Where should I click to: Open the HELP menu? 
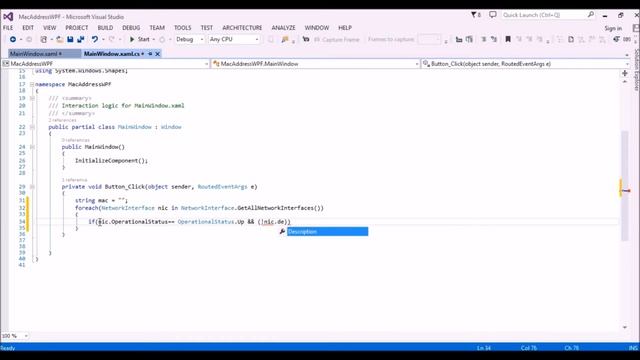tap(345, 28)
